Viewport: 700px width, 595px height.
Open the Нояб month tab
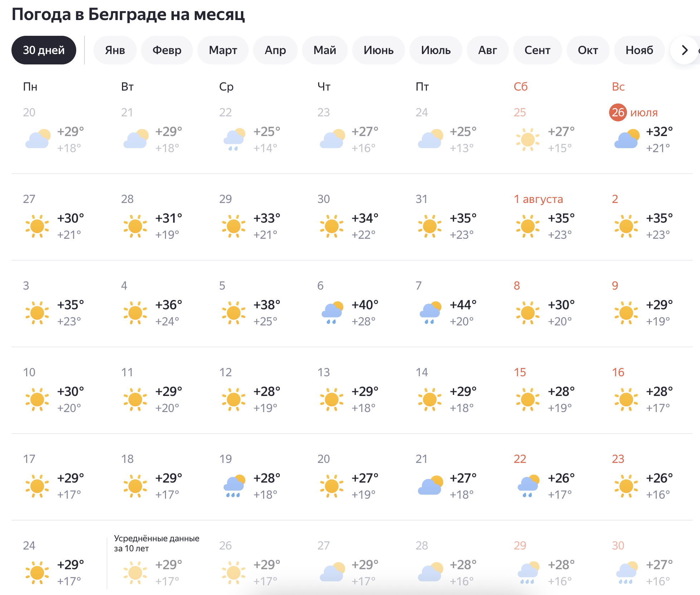tap(639, 50)
